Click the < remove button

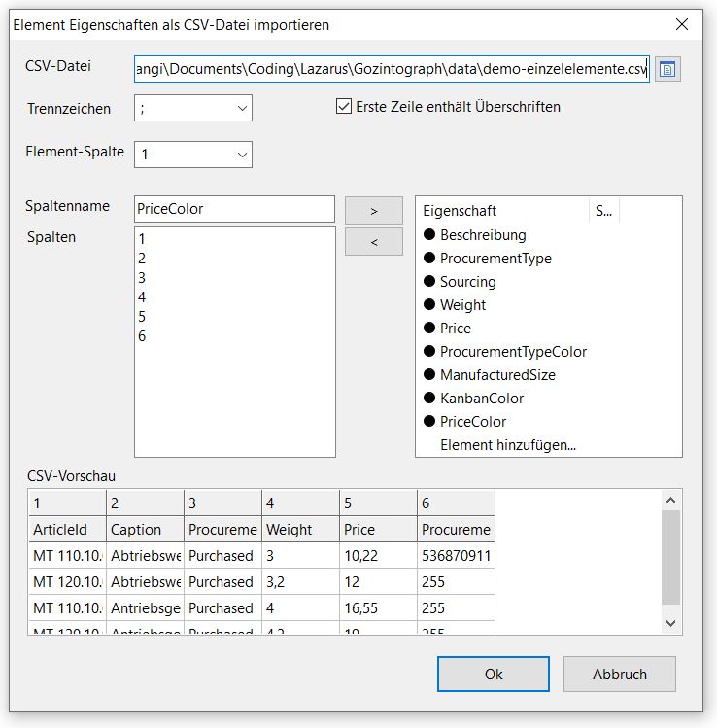(374, 241)
